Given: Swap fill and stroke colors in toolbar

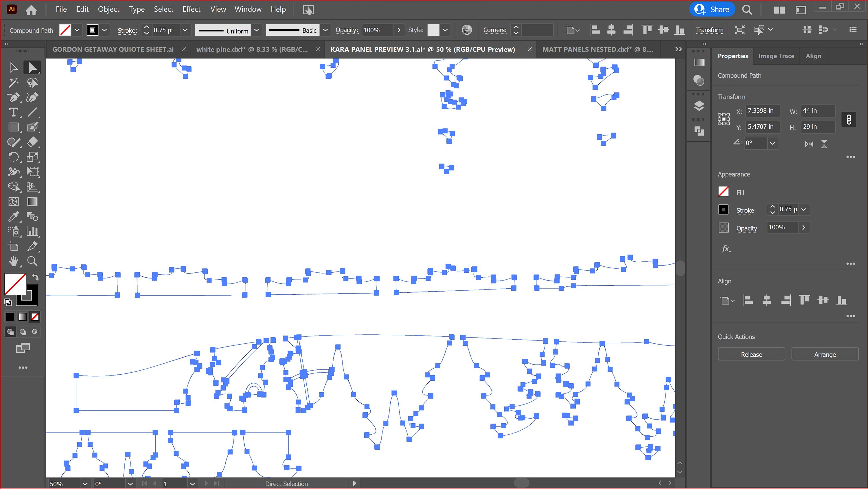Looking at the screenshot, I should [35, 277].
